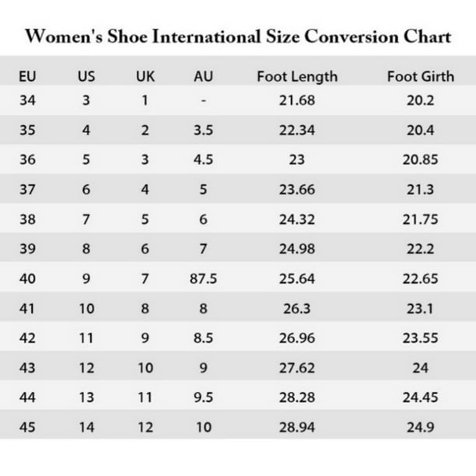Select foot girth value 24 cell
This screenshot has height=476, width=476.
click(x=421, y=368)
